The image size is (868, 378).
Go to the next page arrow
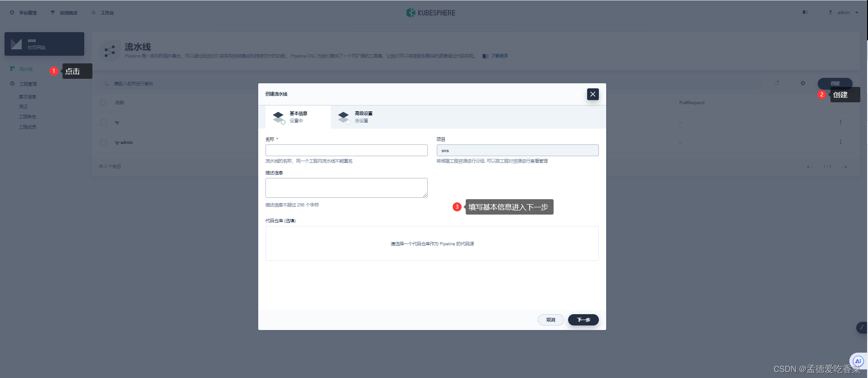tap(844, 167)
